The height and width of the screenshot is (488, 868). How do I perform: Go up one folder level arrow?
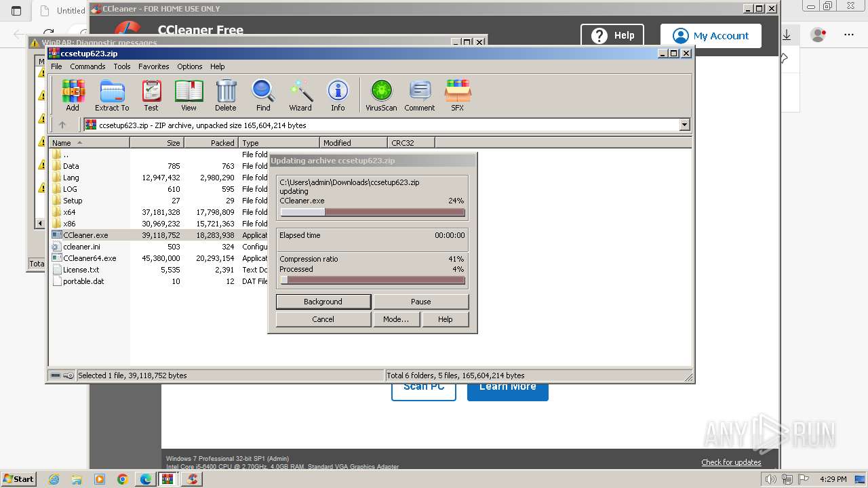coord(62,125)
